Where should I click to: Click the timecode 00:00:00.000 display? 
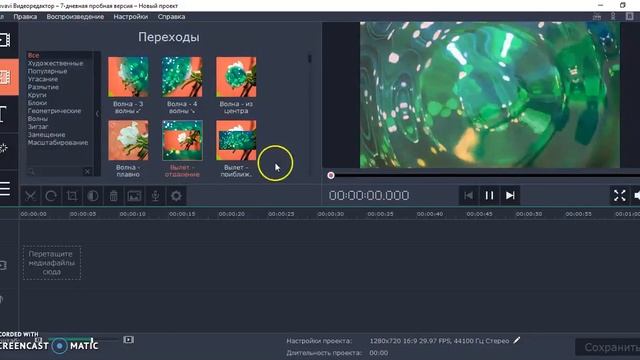(x=369, y=196)
